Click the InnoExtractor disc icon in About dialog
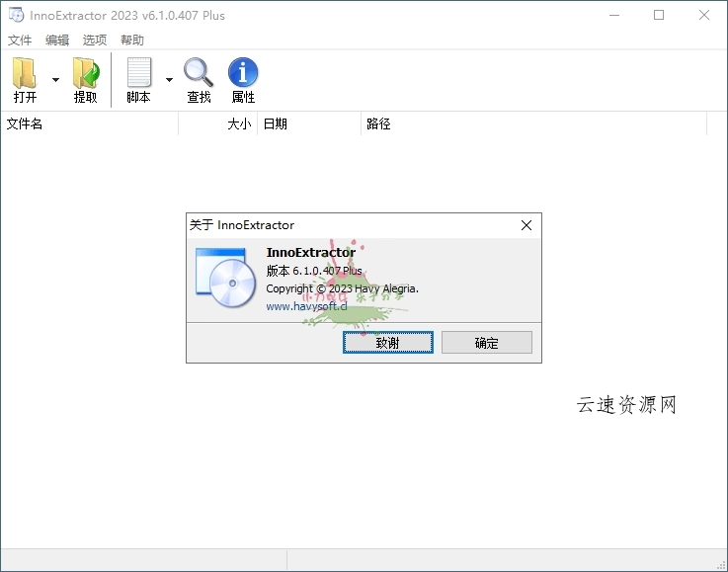The width and height of the screenshot is (728, 572). 225,278
